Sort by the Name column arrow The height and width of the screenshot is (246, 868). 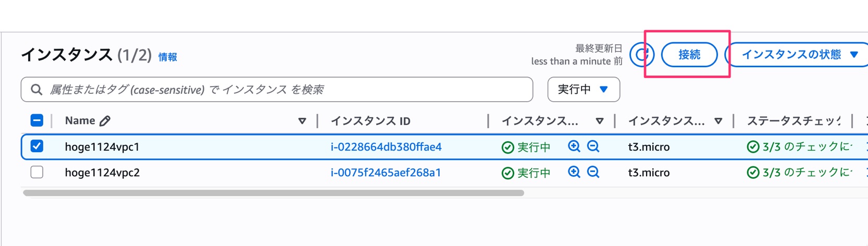pyautogui.click(x=302, y=121)
